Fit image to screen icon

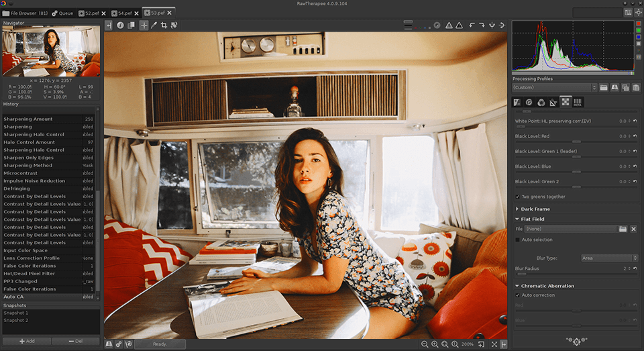tap(445, 344)
